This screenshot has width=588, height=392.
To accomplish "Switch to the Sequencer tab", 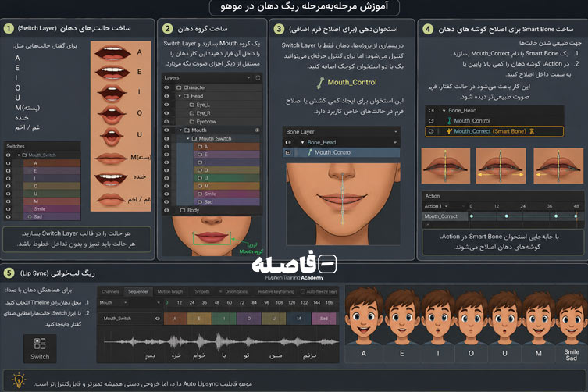I will (x=138, y=291).
